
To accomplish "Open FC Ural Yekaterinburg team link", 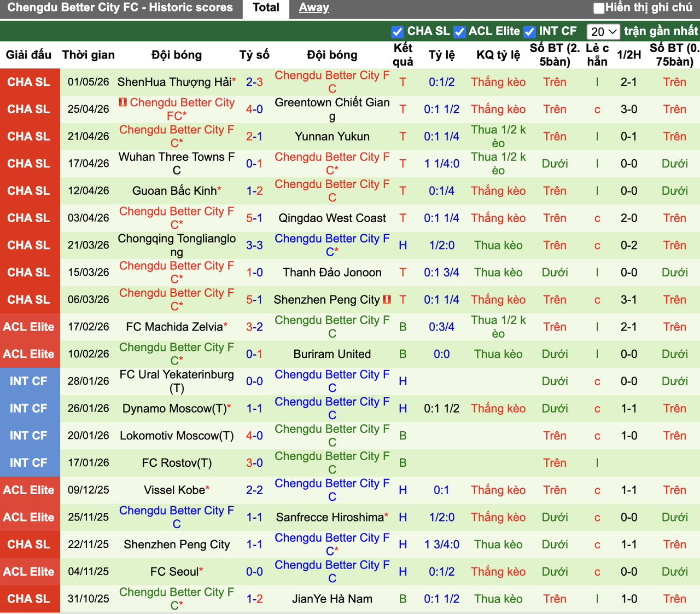I will [177, 381].
